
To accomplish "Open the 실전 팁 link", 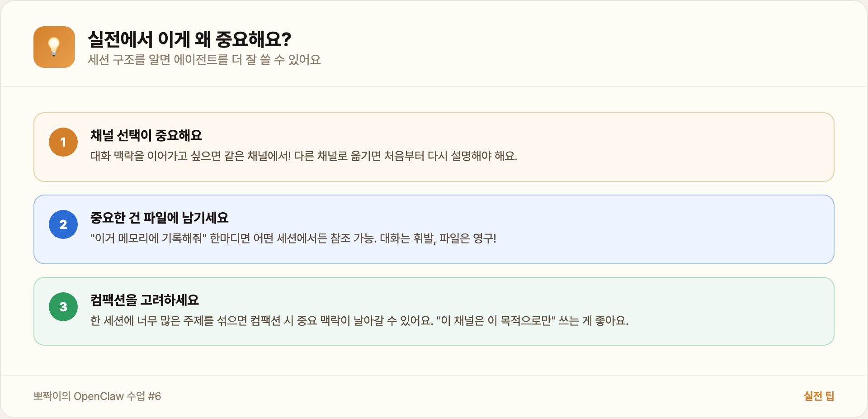I will tap(819, 396).
